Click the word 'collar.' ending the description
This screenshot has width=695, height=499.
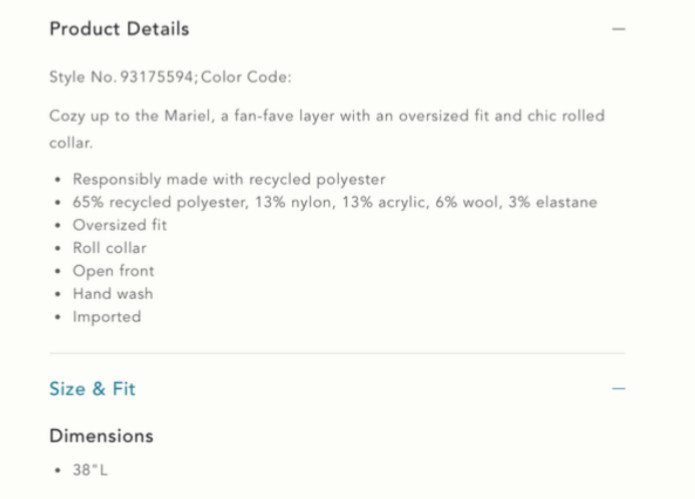[x=71, y=143]
